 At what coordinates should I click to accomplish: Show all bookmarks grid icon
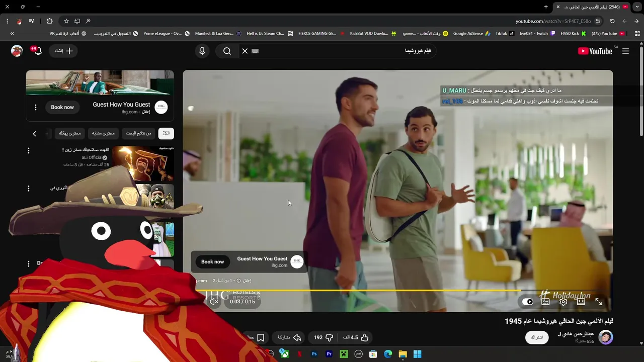637,34
